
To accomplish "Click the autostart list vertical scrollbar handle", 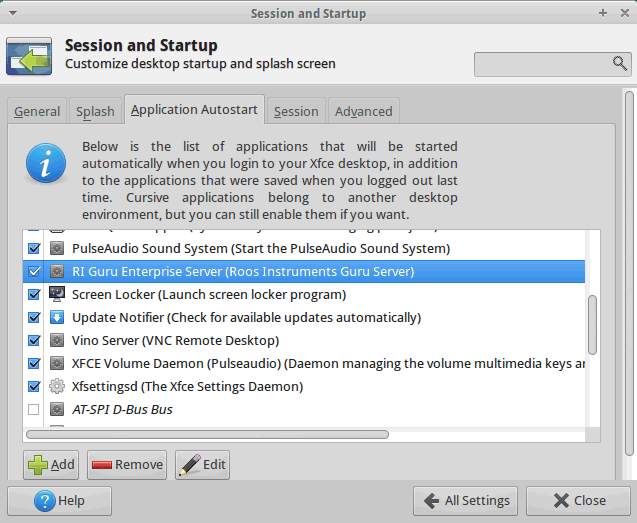I will point(592,325).
